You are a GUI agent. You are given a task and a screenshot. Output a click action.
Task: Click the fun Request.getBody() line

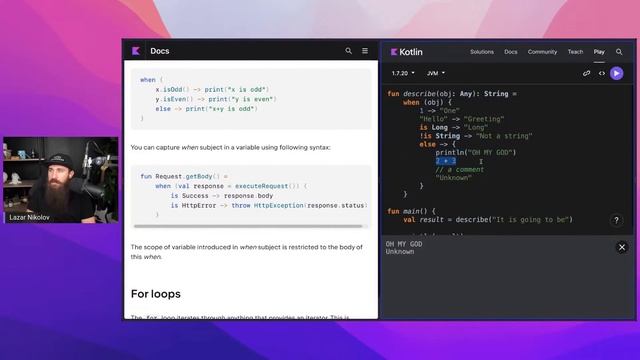(184, 176)
